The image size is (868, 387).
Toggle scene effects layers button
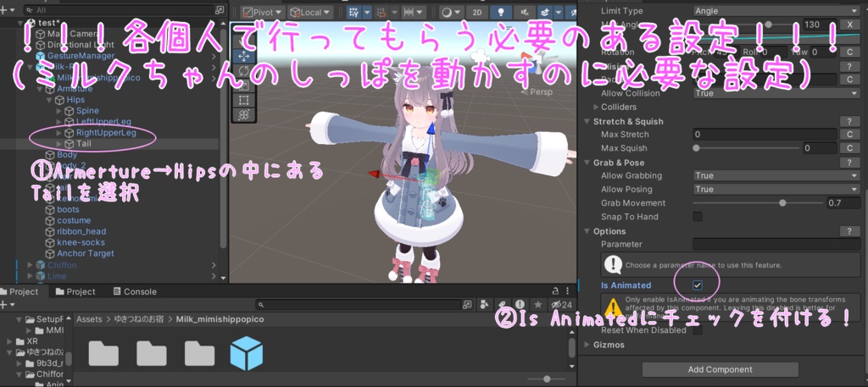tap(545, 12)
